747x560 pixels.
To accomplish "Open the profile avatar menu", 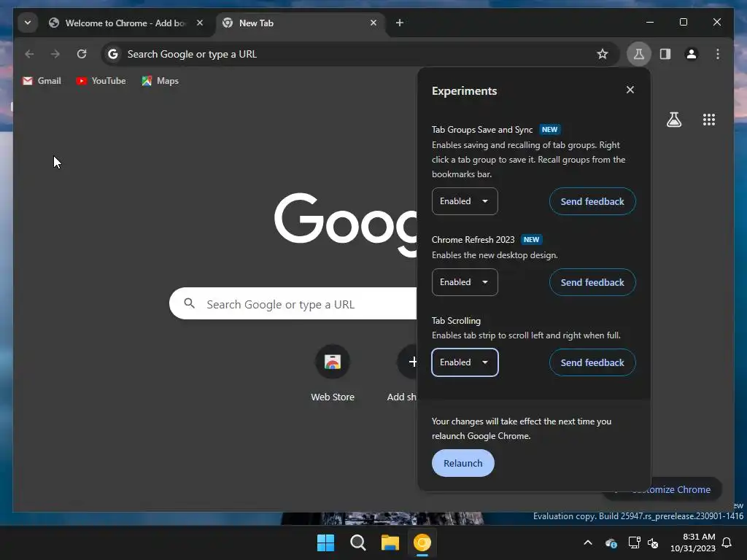I will (x=692, y=54).
